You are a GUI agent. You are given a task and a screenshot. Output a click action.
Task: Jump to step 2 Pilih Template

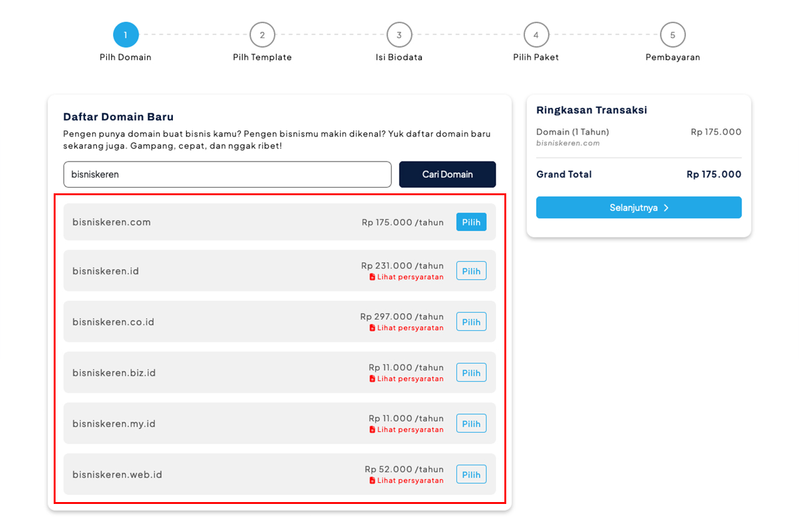[262, 35]
